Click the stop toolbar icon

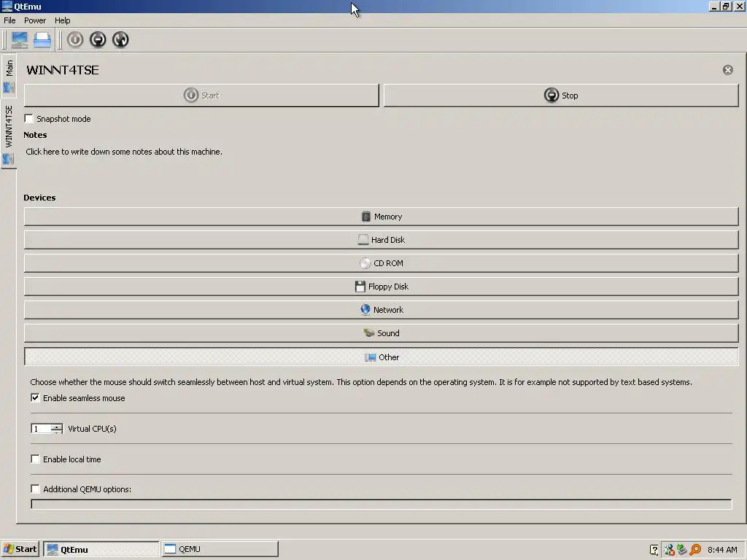pos(98,39)
